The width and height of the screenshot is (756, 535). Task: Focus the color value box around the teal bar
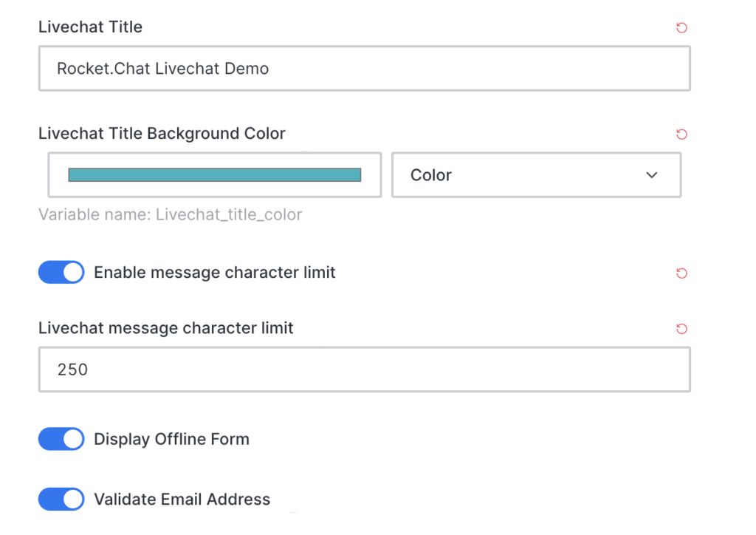pyautogui.click(x=215, y=175)
